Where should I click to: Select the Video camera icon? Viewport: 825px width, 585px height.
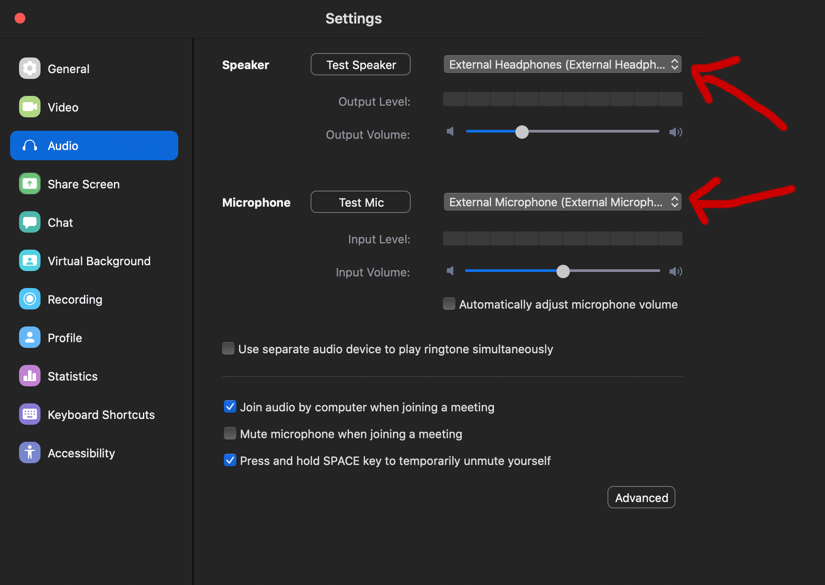pos(29,107)
